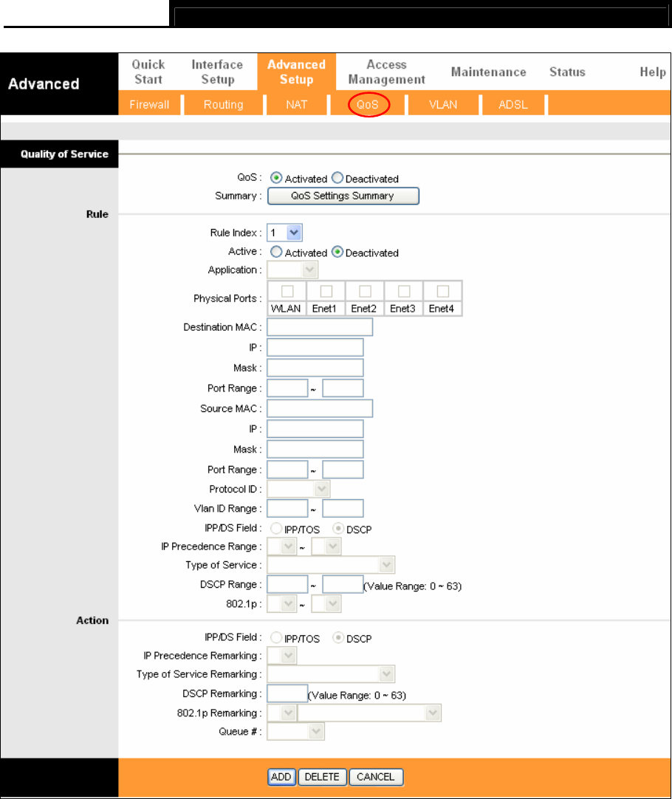Open the NAT sub-tab
The height and width of the screenshot is (799, 672).
pos(296,105)
